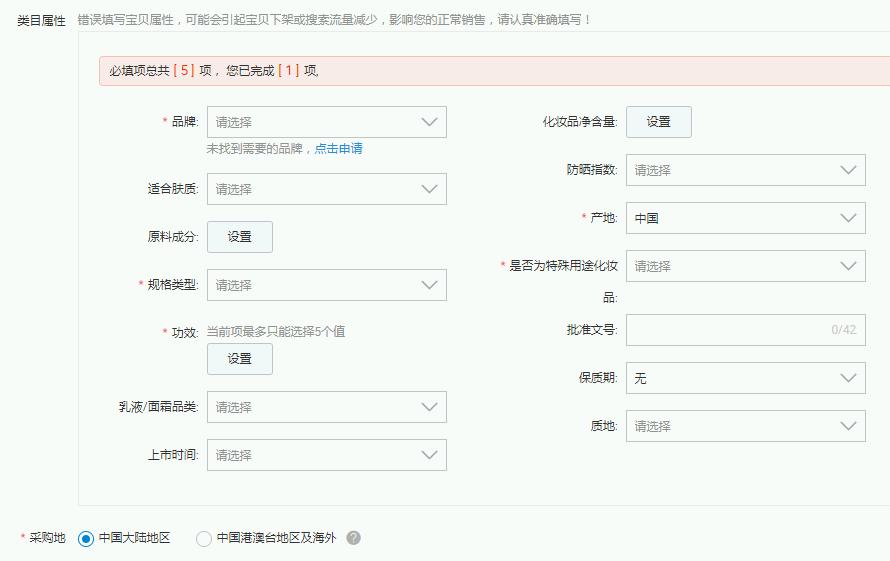Click the 未找到需要的品牌 hint text

pos(254,149)
